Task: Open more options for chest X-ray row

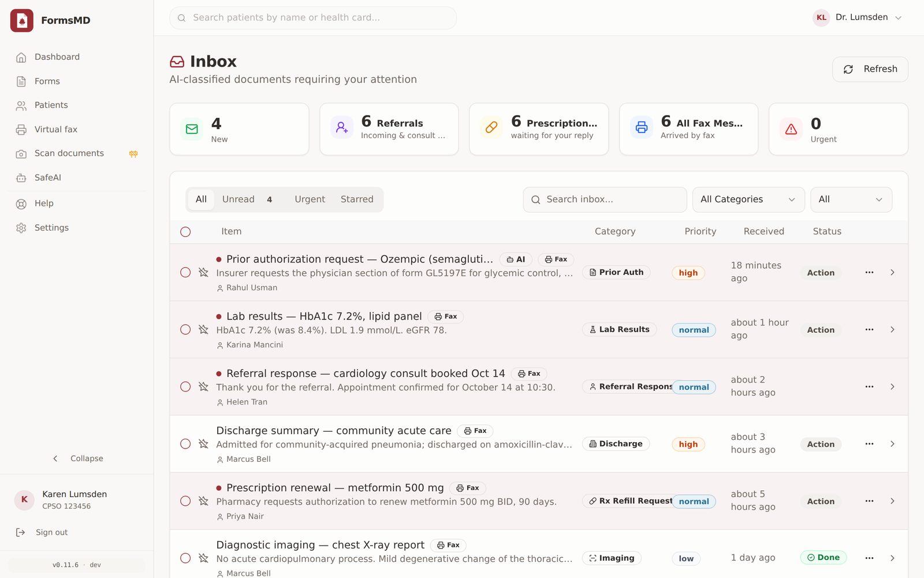Action: click(x=869, y=558)
